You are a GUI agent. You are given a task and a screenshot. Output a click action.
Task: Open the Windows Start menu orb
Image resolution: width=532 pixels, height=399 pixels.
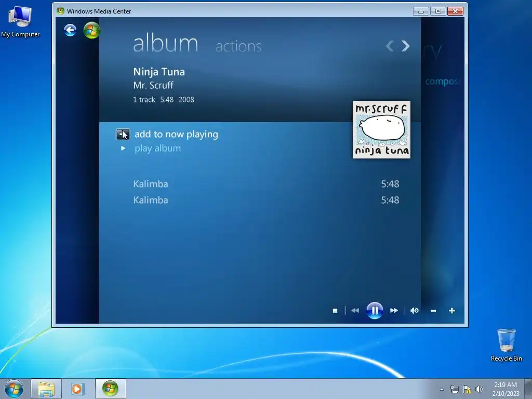pos(14,389)
